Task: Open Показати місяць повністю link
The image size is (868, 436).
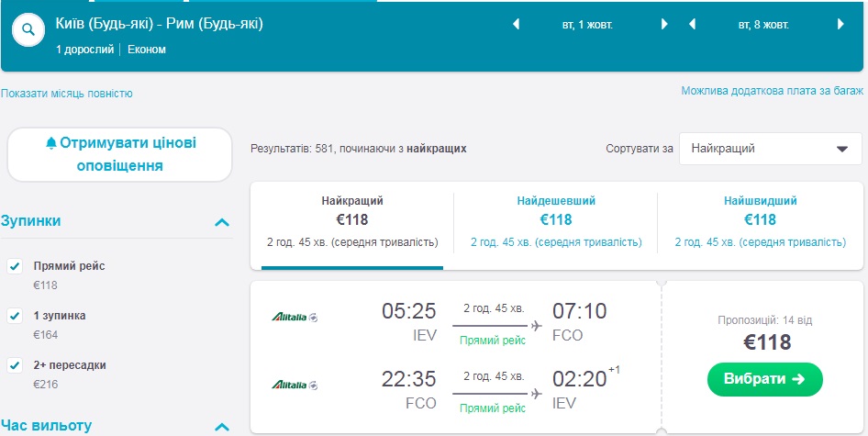Action: point(67,94)
